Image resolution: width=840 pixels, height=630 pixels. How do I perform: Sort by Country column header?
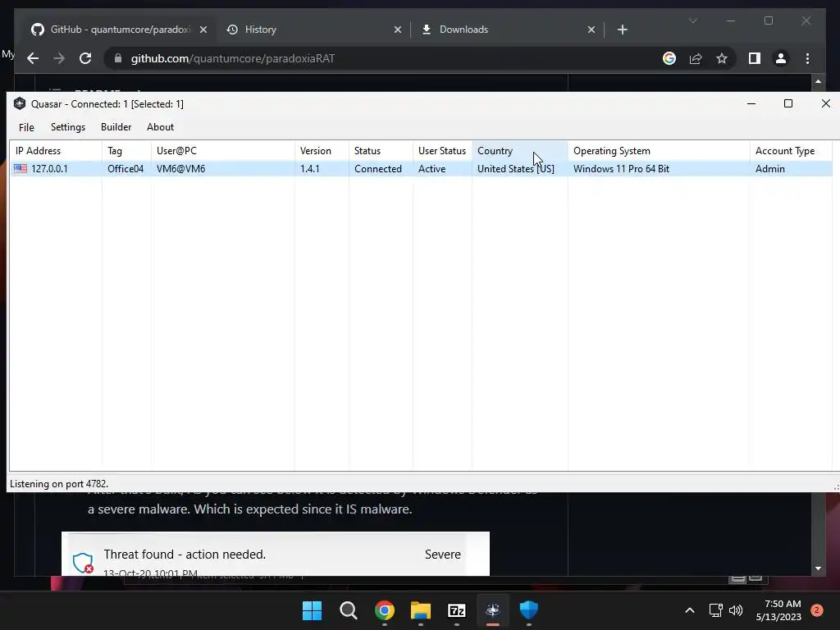tap(519, 151)
